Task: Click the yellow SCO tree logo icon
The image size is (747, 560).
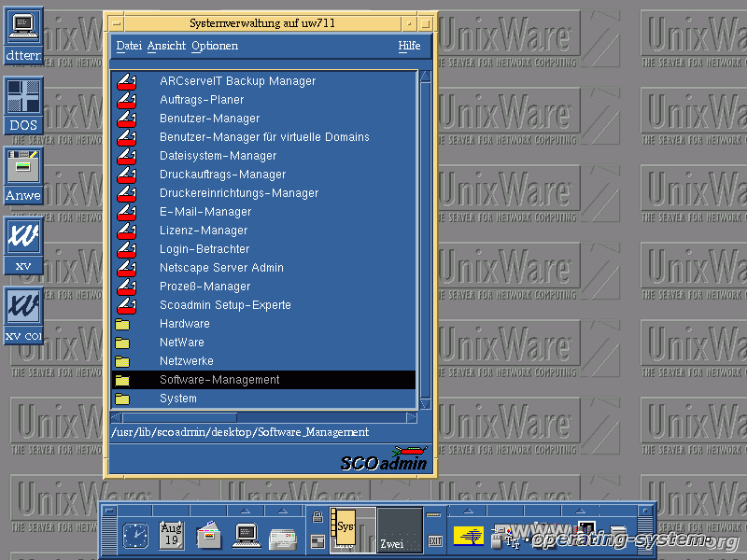Action: (469, 535)
